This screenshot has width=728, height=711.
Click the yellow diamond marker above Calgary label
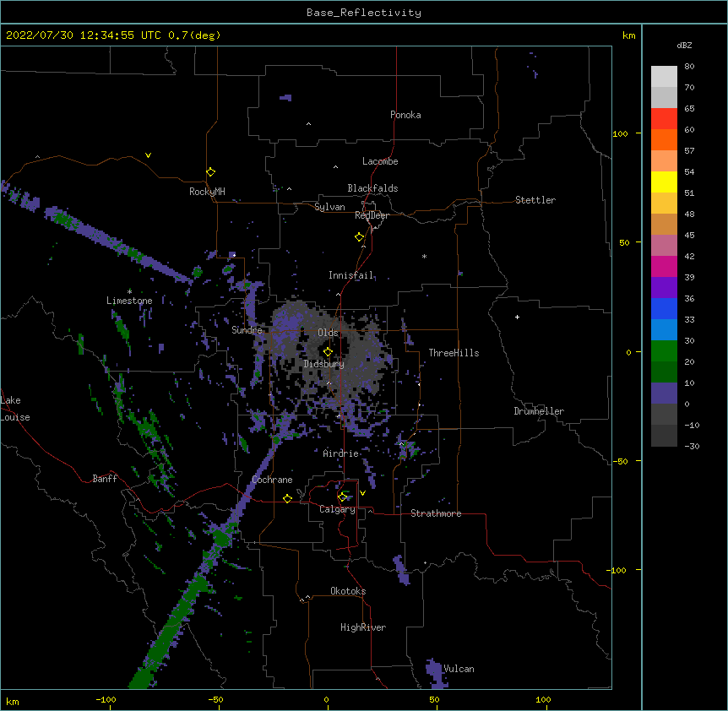click(343, 497)
